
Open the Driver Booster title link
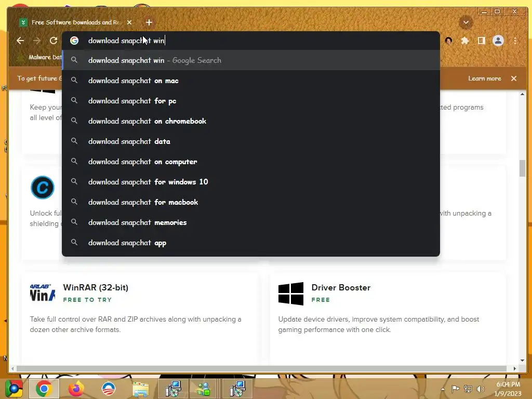[x=341, y=287]
